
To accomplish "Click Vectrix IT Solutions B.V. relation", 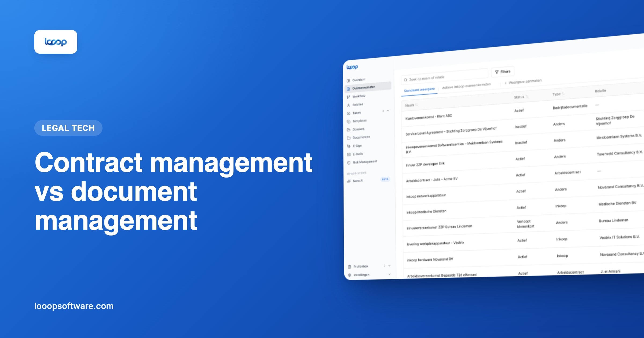I will tap(620, 237).
